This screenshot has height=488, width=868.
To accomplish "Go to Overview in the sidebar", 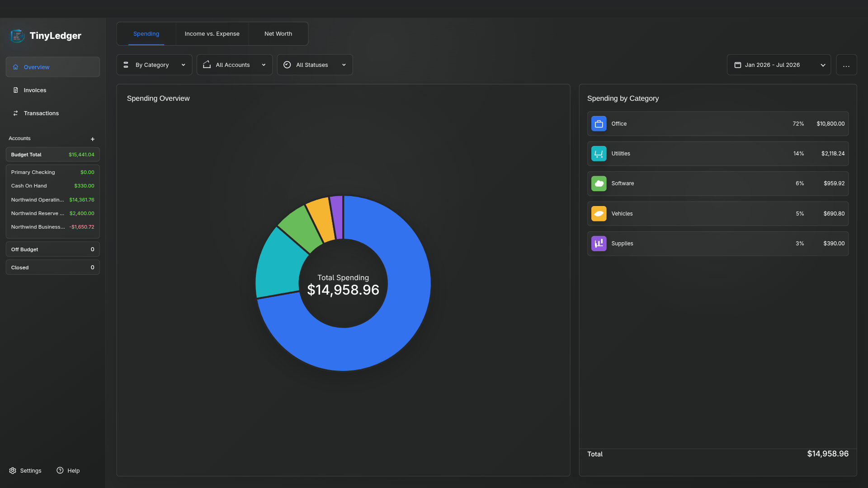I will [52, 67].
